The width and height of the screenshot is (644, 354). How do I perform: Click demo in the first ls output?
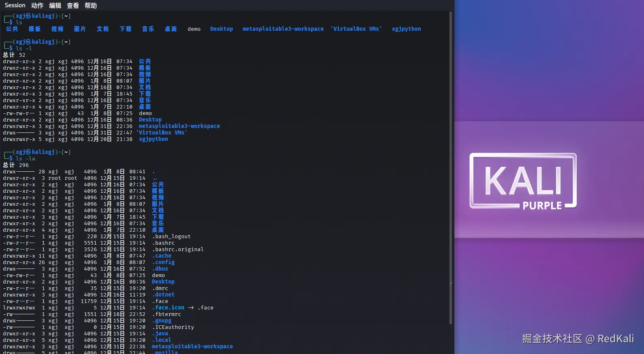click(x=194, y=29)
